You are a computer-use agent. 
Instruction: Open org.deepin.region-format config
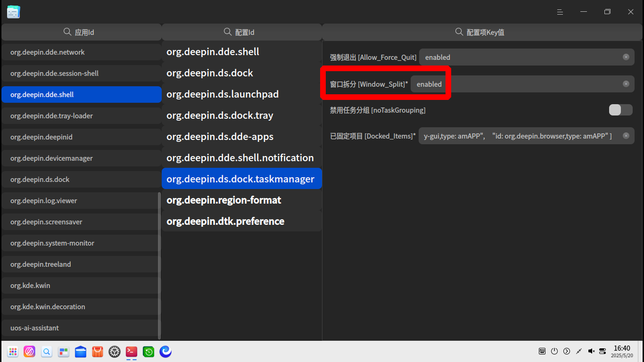(241, 200)
